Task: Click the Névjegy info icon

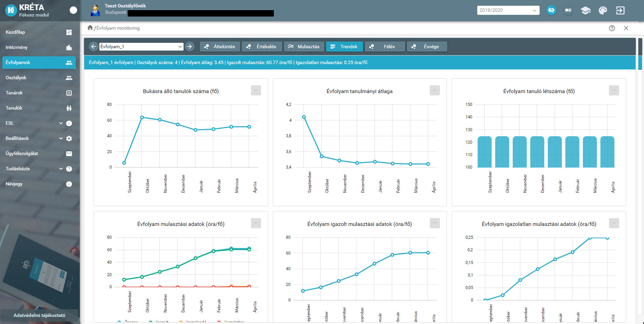Action: click(x=69, y=184)
